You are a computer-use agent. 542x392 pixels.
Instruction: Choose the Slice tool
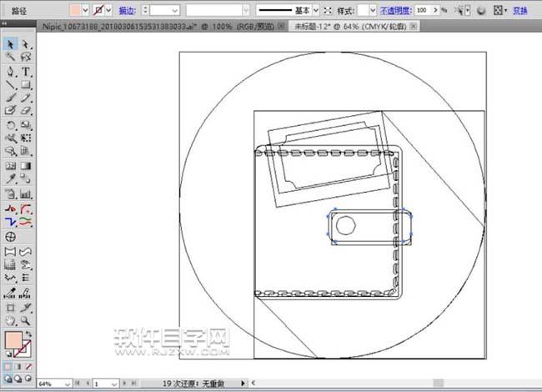[x=26, y=307]
